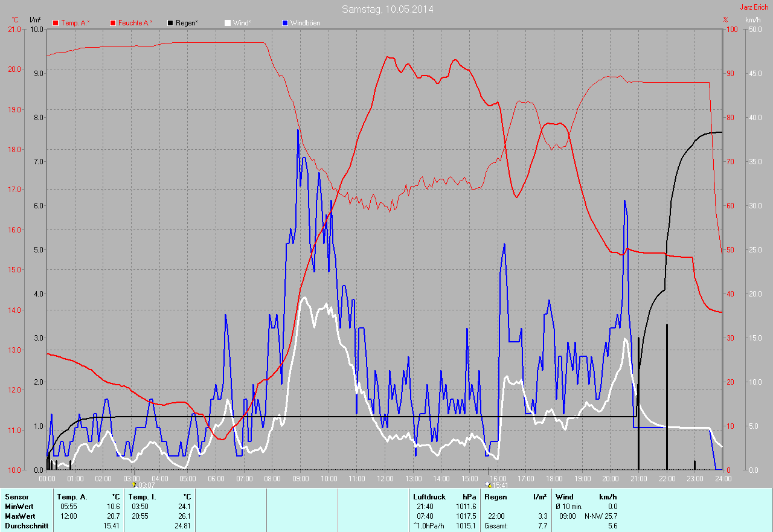The height and width of the screenshot is (532, 773).
Task: Click the maximum outdoor temperature value 20.7
Action: tap(114, 516)
